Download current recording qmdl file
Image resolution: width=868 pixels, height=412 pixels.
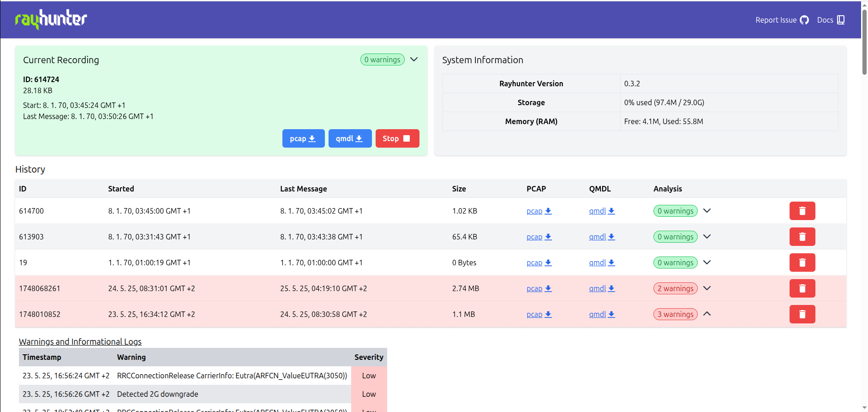pyautogui.click(x=350, y=138)
